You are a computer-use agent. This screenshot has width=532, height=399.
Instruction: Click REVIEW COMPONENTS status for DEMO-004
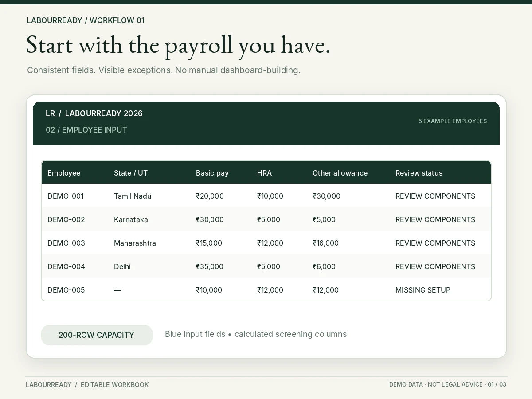coord(435,266)
